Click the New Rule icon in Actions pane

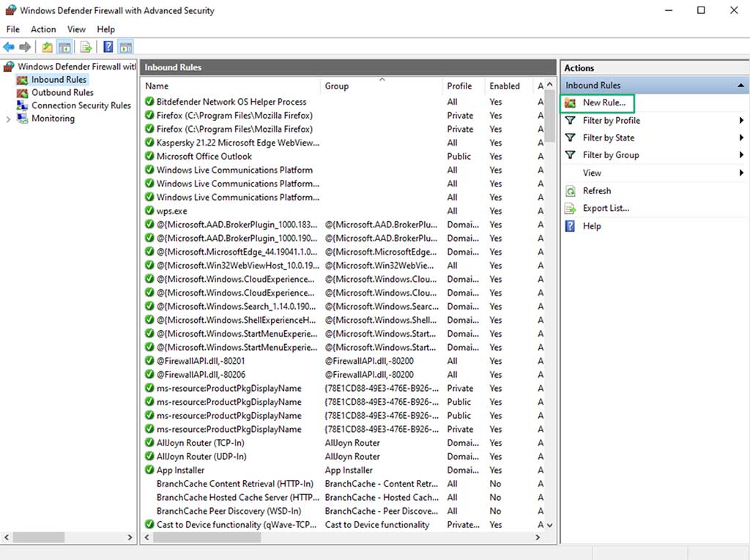pos(571,102)
